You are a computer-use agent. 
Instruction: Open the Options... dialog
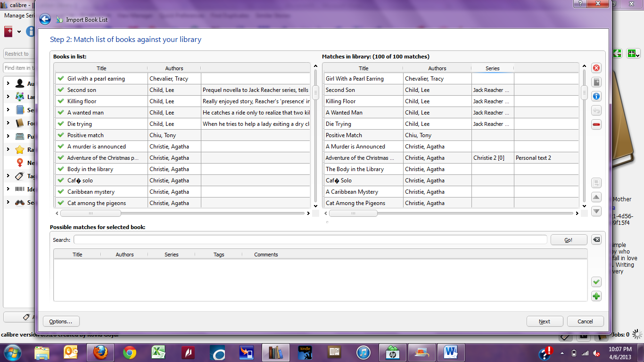(61, 321)
